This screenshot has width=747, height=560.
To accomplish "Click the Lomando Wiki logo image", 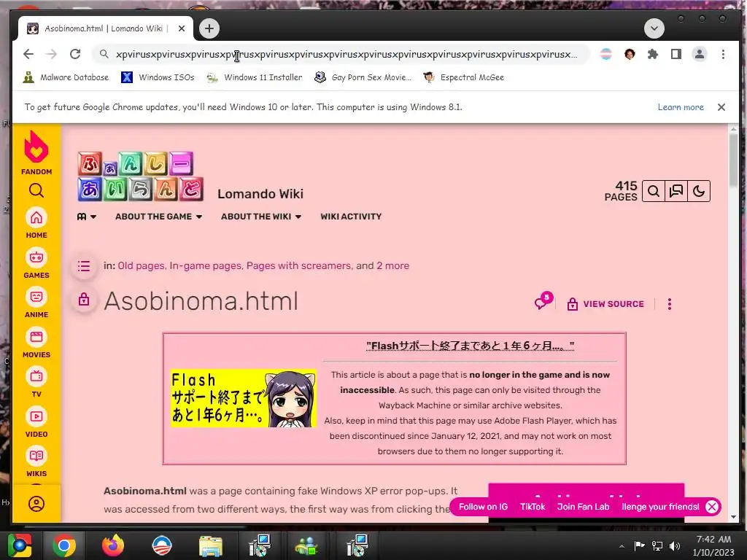I will 141,176.
